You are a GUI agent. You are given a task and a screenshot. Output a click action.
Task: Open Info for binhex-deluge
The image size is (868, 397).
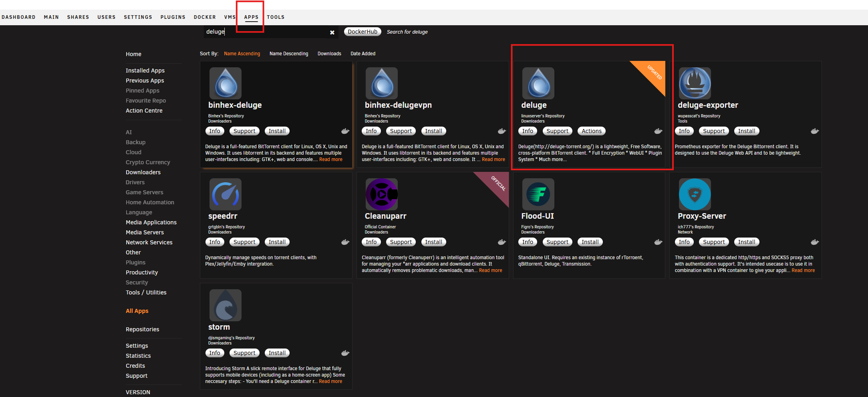click(x=215, y=131)
